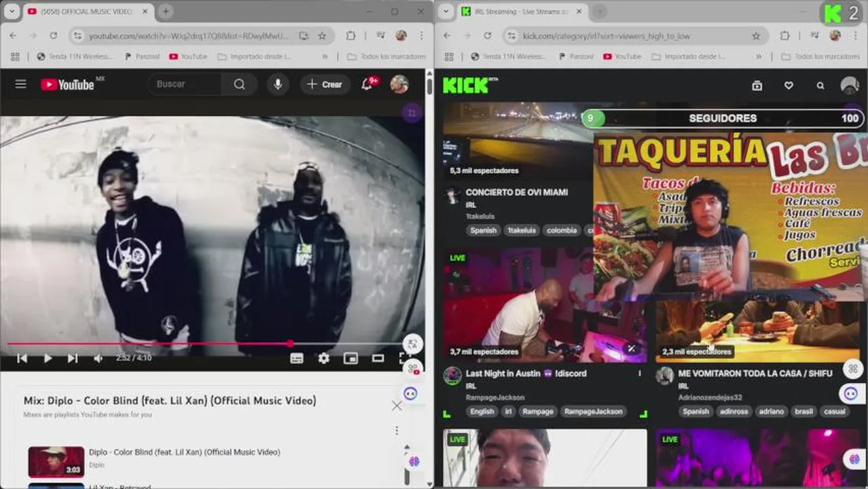Viewport: 868px width, 489px height.
Task: Switch YouTube player to theater mode
Action: (378, 358)
